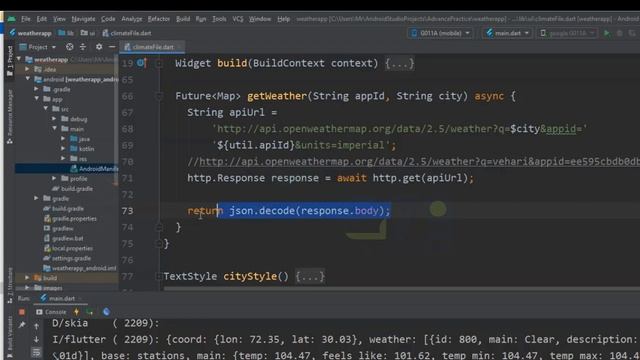The height and width of the screenshot is (360, 640).
Task: Open the google Q011A target dropdown
Action: 568,33
